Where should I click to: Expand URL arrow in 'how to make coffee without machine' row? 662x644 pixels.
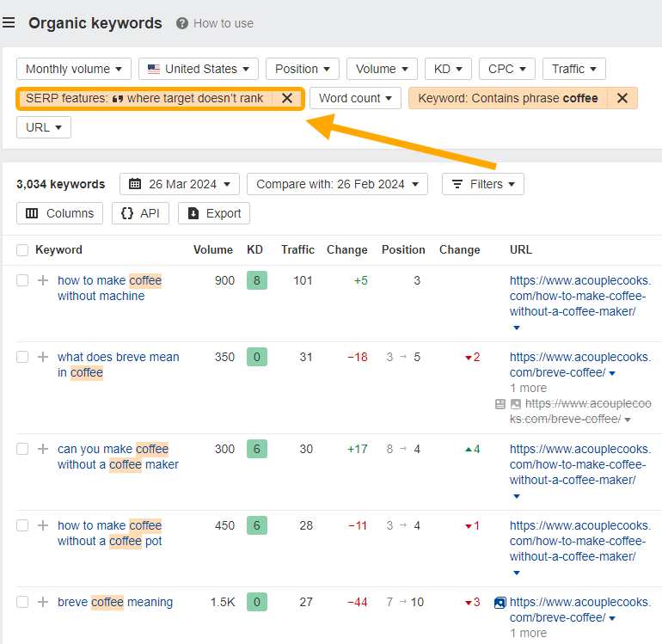517,328
